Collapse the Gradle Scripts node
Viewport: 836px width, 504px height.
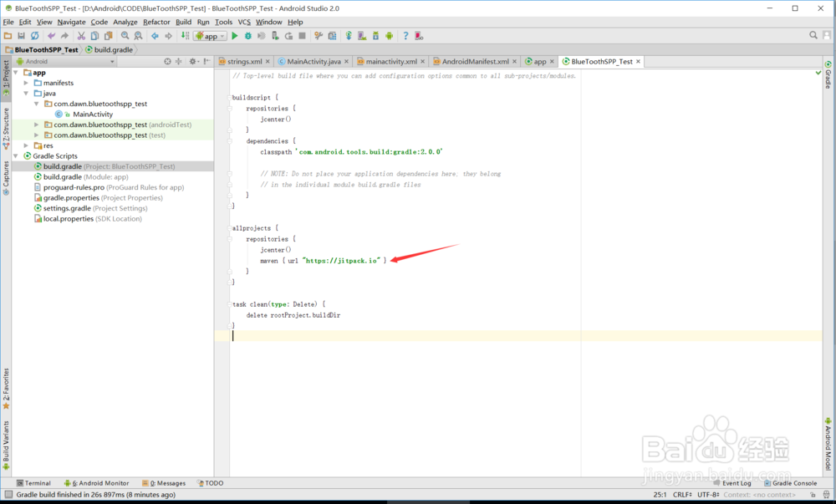(x=16, y=156)
